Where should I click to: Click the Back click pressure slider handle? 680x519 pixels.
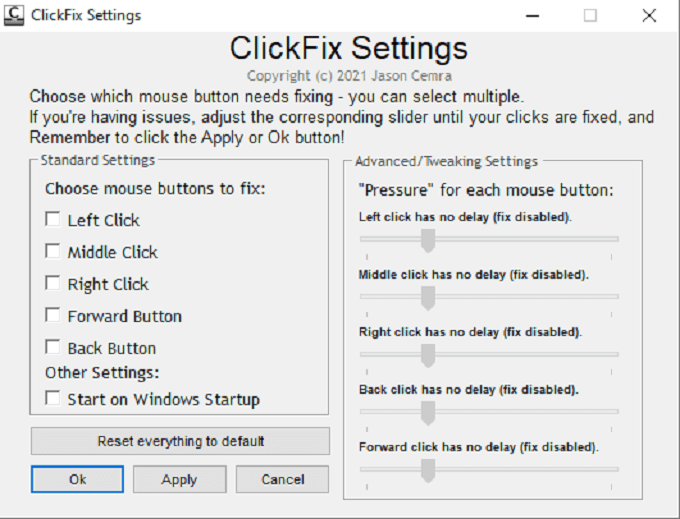(x=428, y=412)
